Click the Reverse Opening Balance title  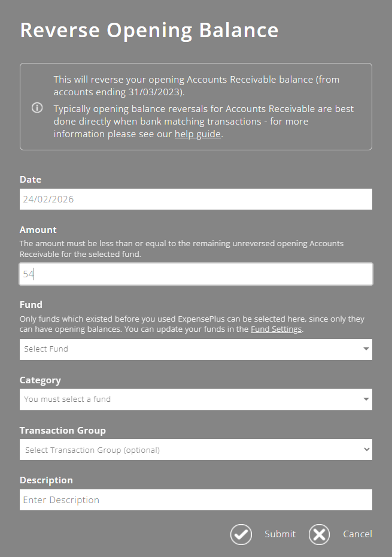pyautogui.click(x=150, y=29)
